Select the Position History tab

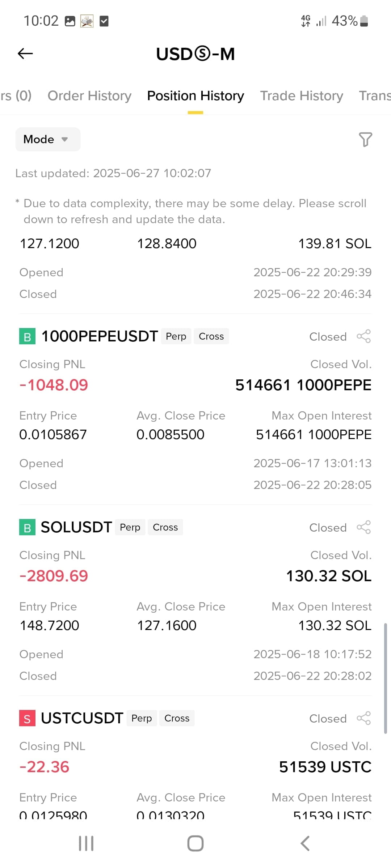195,96
